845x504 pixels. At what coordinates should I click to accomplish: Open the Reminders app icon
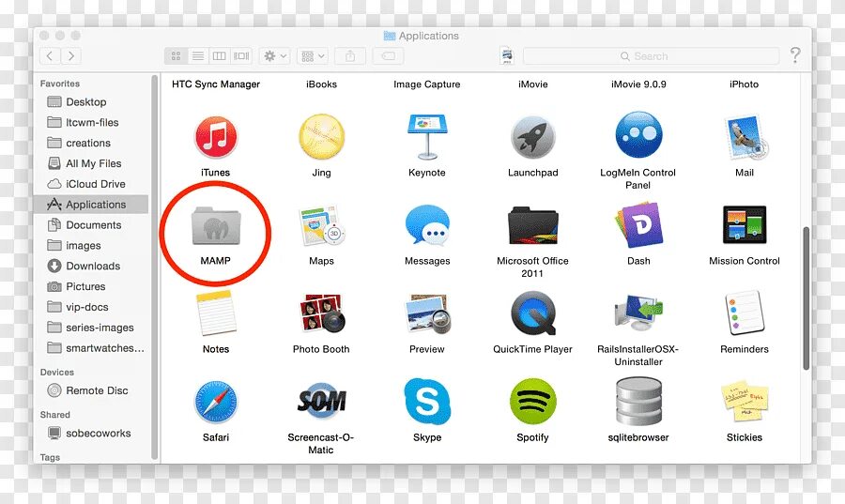[745, 313]
